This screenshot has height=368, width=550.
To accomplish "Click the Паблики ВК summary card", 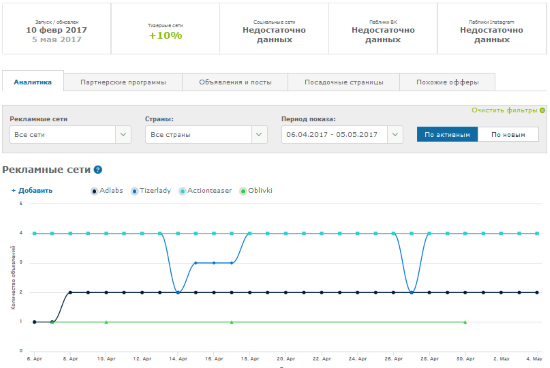I will coord(383,29).
